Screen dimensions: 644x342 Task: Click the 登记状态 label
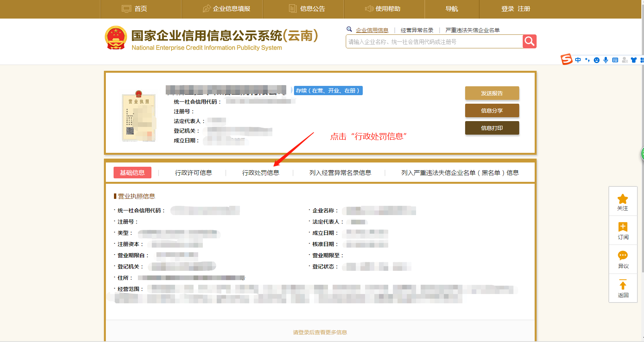pos(325,267)
